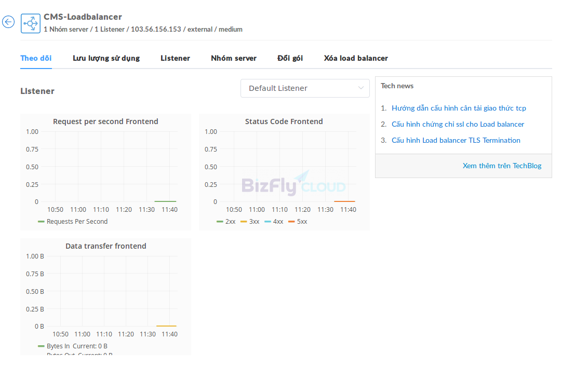This screenshot has height=366, width=588.
Task: Open the Xóa load balancer tab
Action: [356, 58]
